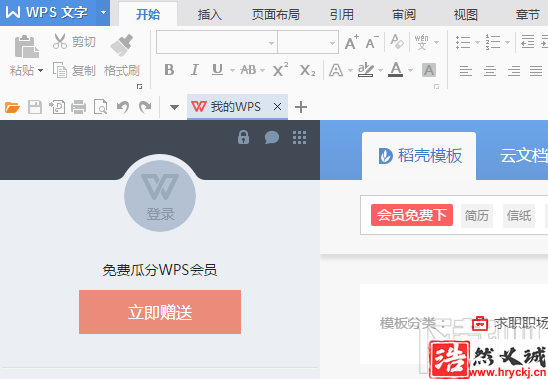This screenshot has height=379, width=548.
Task: Expand bullet list style dropdown arrow
Action: coord(477,42)
